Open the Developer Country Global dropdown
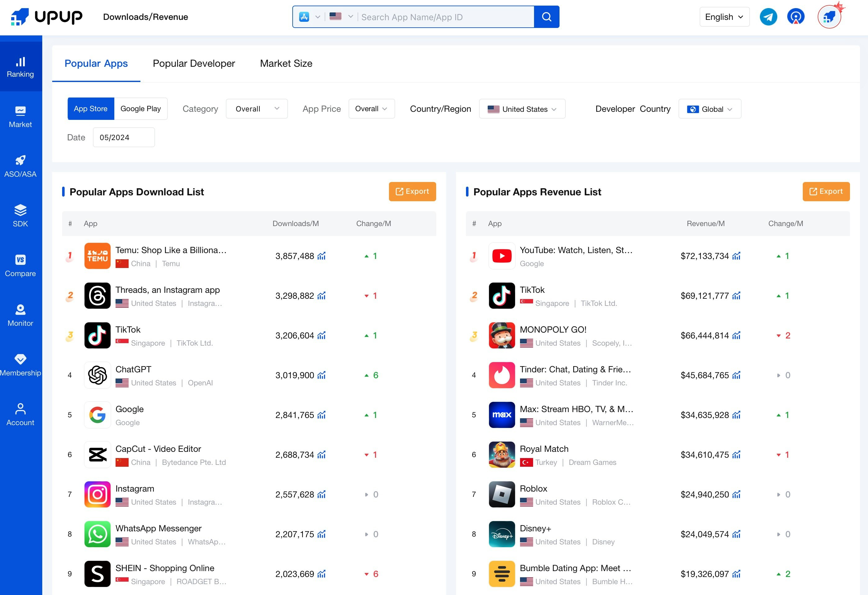Image resolution: width=868 pixels, height=595 pixels. pyautogui.click(x=710, y=109)
